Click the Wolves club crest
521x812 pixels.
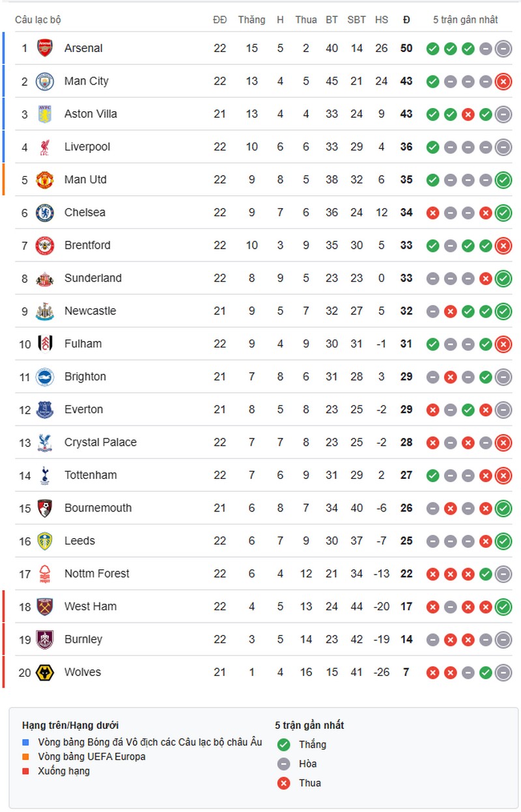click(x=45, y=672)
